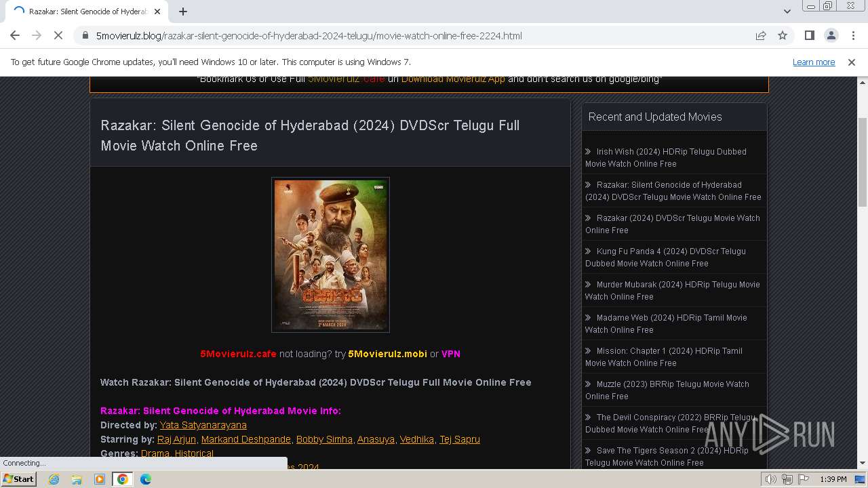Screen dimensions: 868x488
Task: Close the Razakar browser tab
Action: [x=157, y=12]
